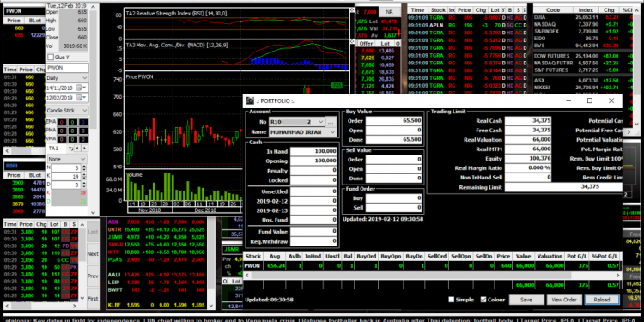644x322 pixels.
Task: Click the chart settings panel scroll-down arrow
Action: [94, 212]
